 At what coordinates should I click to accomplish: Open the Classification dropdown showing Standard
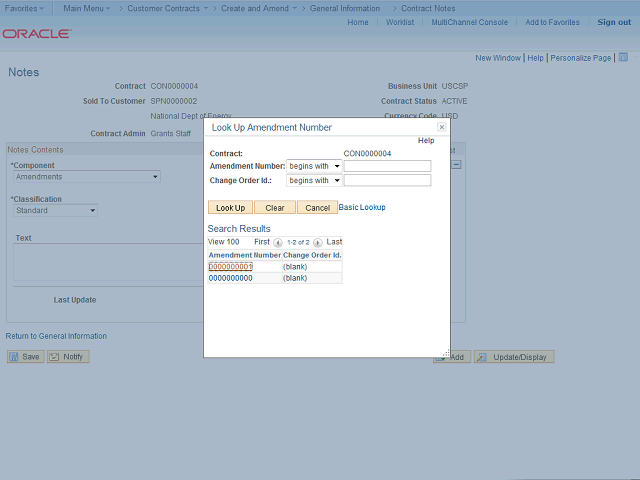click(x=55, y=210)
